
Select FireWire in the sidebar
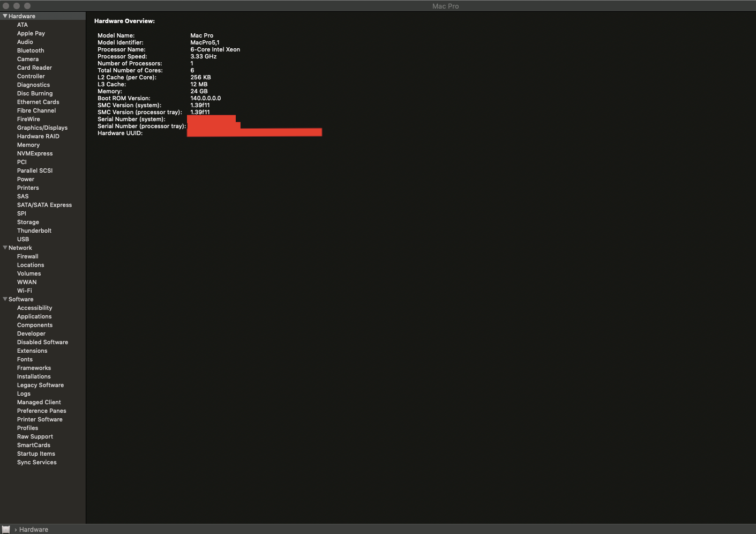pos(28,119)
